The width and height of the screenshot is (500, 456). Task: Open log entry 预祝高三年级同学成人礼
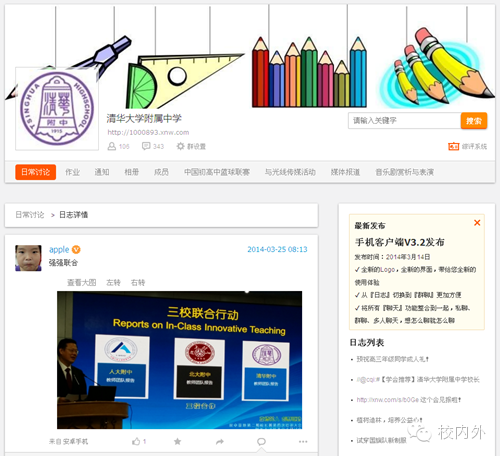392,359
